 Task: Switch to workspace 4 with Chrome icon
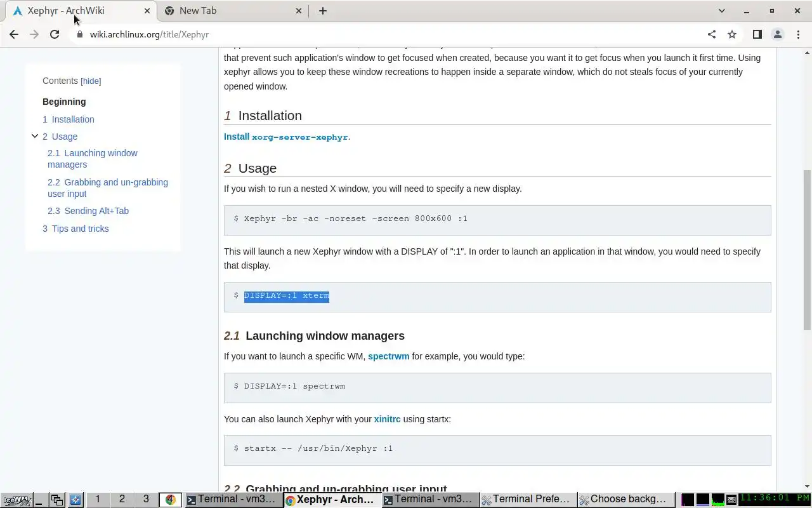pyautogui.click(x=170, y=500)
